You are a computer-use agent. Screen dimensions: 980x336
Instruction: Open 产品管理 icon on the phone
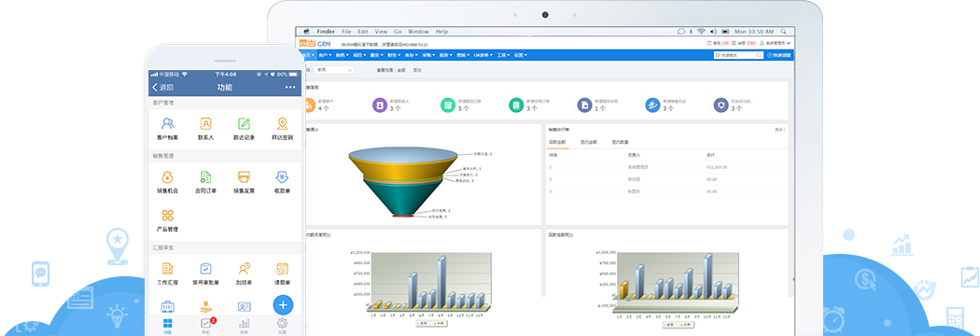pos(167,216)
